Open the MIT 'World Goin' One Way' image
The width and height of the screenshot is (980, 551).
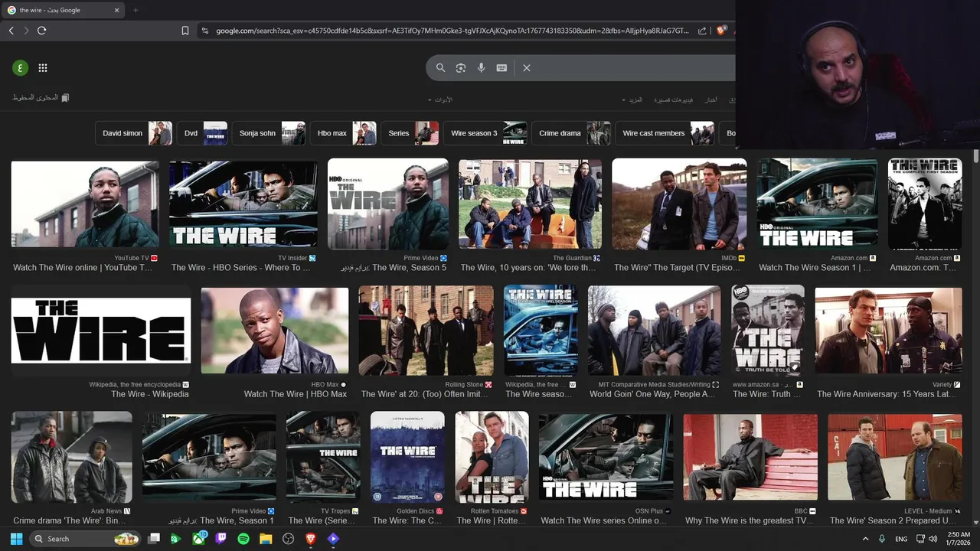coord(654,331)
